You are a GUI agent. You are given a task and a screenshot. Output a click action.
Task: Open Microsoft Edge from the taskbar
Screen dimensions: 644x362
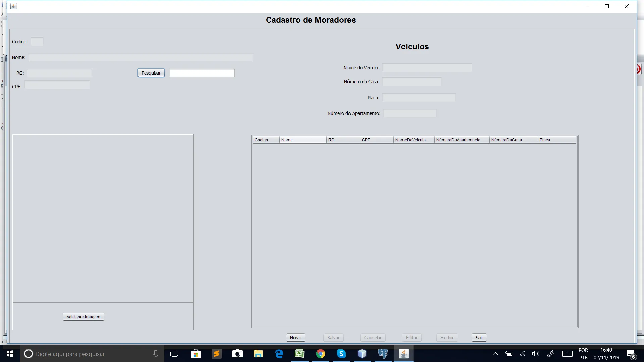[x=279, y=354]
